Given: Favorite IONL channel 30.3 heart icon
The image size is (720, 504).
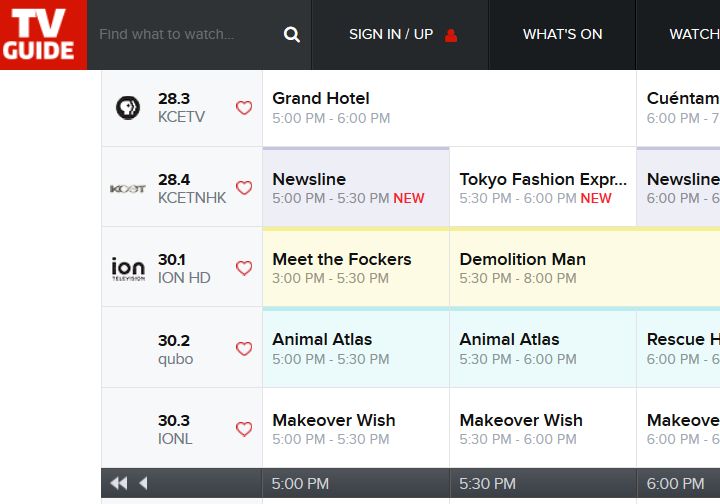Looking at the screenshot, I should (244, 429).
